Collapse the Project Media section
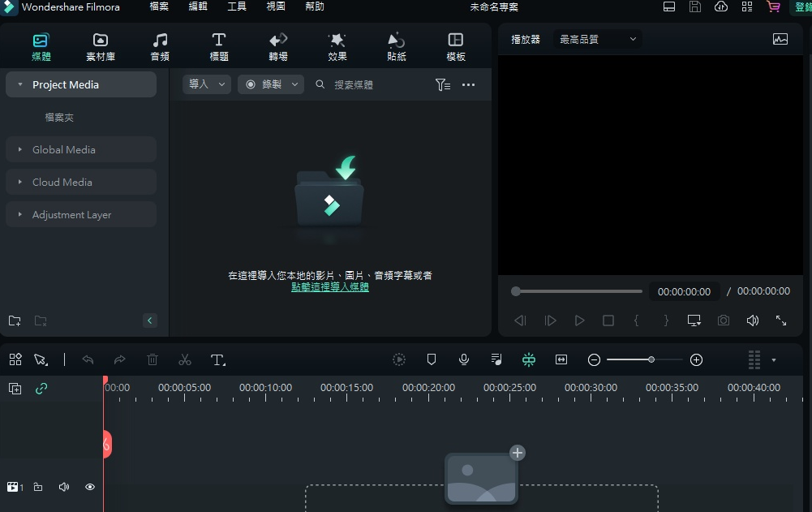Viewport: 812px width, 512px height. point(20,84)
